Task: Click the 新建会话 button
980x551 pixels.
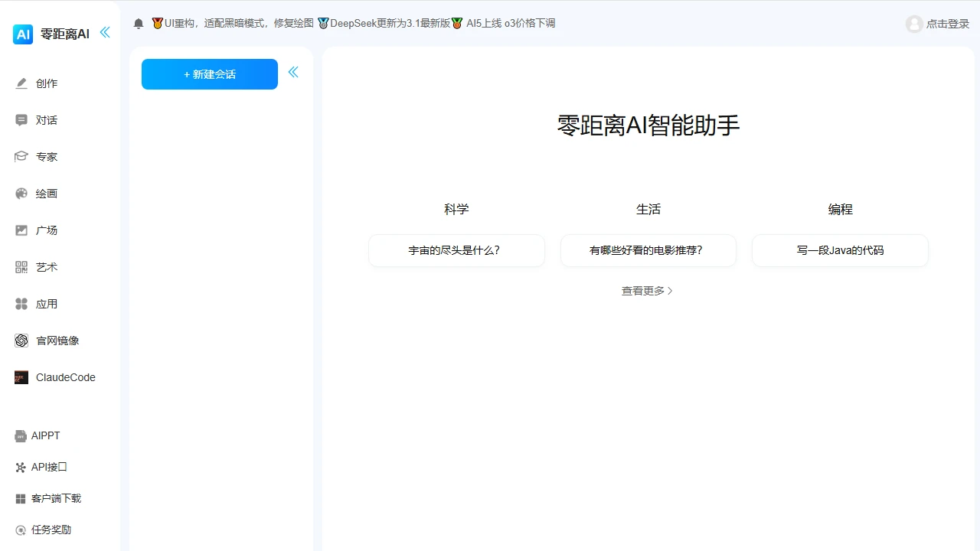Action: [x=209, y=74]
